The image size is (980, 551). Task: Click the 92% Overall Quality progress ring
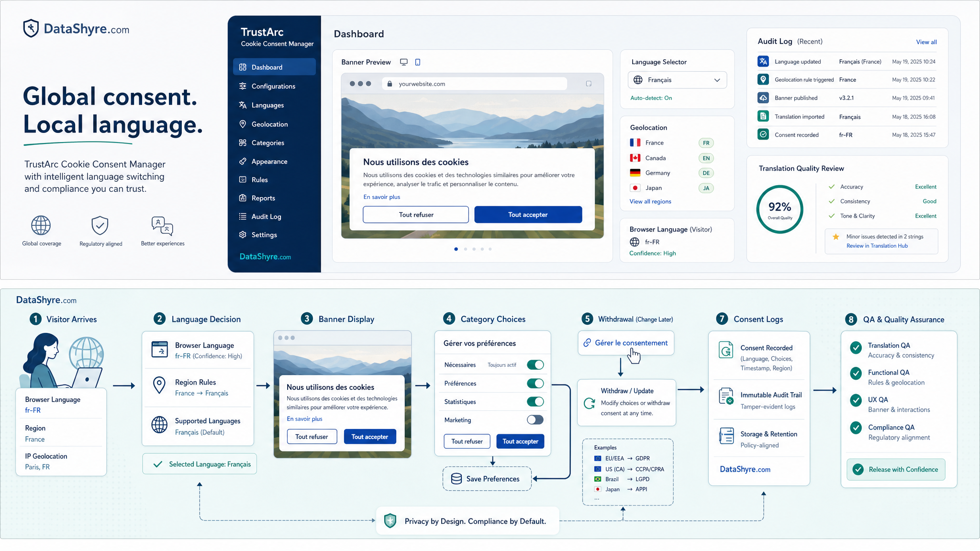(x=780, y=209)
